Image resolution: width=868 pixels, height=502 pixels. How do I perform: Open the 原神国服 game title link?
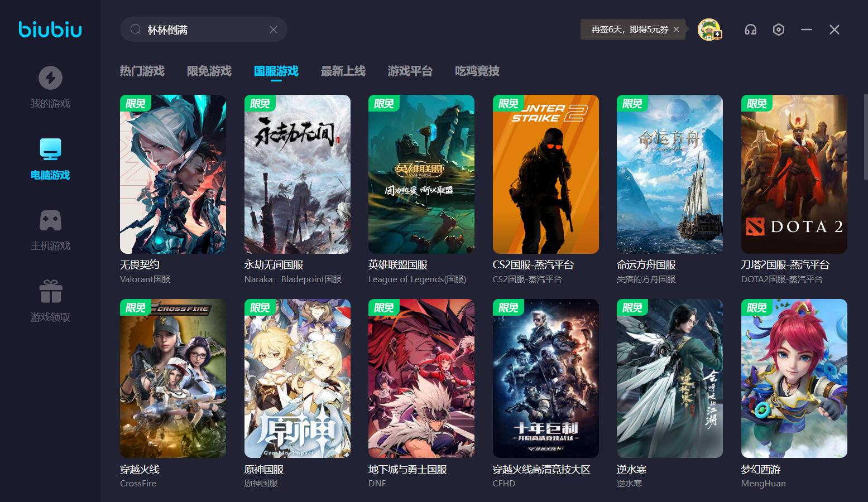264,470
